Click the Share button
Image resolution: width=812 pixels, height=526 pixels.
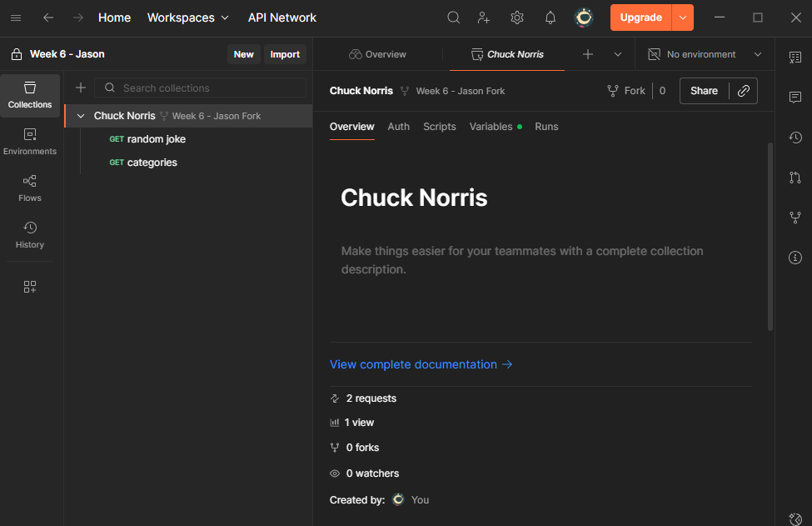click(704, 91)
